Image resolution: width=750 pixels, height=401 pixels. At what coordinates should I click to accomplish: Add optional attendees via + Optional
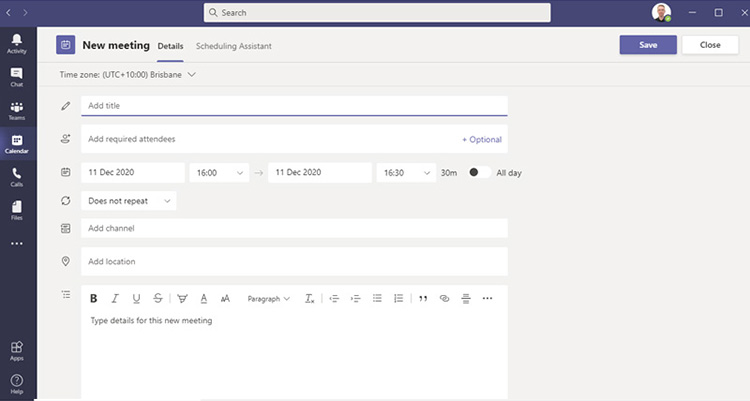click(x=481, y=139)
